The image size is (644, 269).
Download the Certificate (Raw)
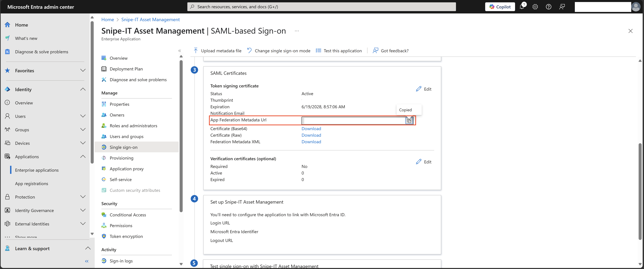tap(311, 135)
